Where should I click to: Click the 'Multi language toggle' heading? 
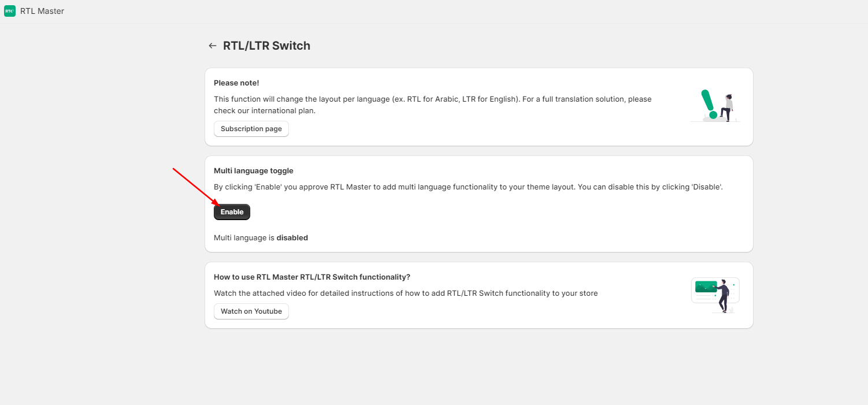(x=254, y=171)
